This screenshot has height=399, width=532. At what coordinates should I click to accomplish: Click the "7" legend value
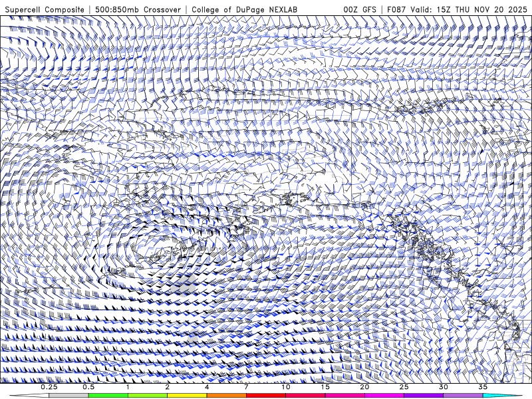(246, 387)
